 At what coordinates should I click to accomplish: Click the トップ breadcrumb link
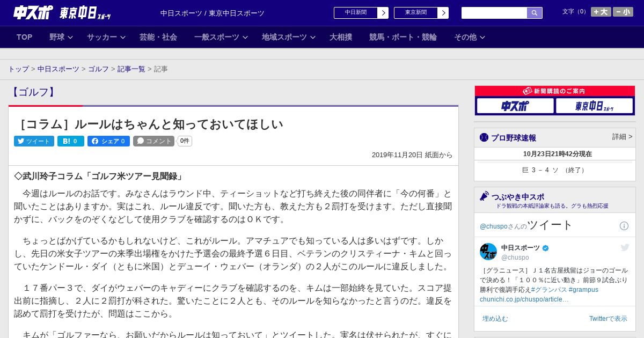tap(18, 69)
